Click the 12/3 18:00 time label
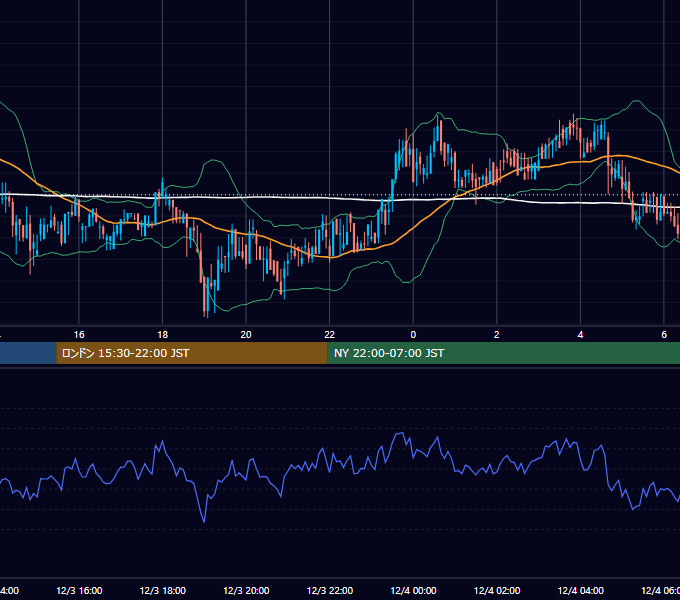The width and height of the screenshot is (680, 600). click(163, 591)
